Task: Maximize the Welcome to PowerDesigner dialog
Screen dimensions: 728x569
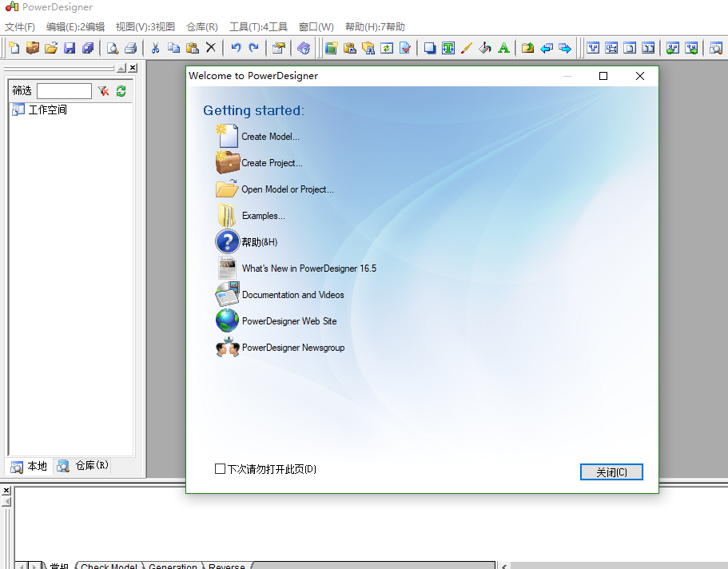Action: [603, 76]
